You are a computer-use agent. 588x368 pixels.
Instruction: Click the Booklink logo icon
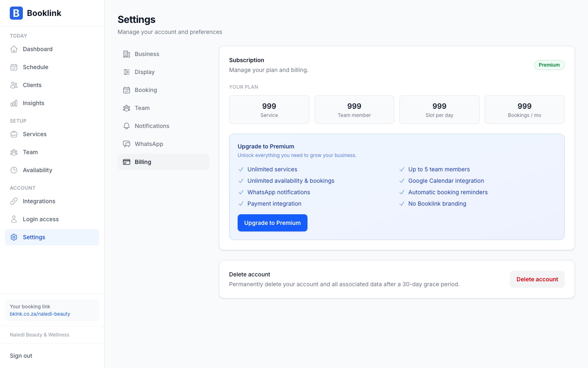tap(16, 13)
